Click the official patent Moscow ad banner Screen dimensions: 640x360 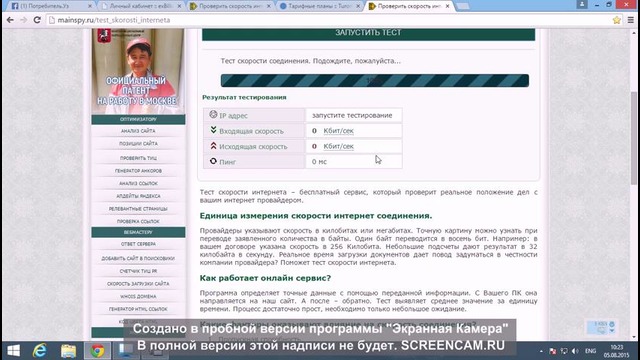pyautogui.click(x=138, y=71)
